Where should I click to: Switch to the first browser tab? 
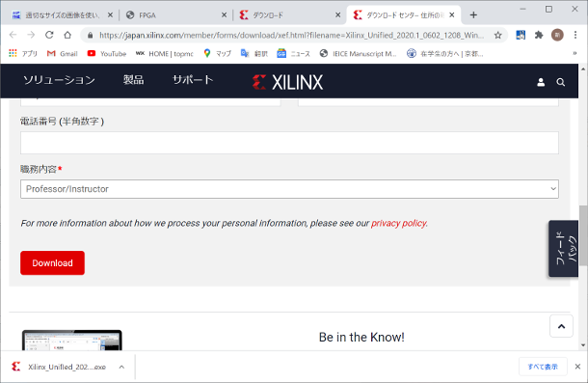coord(63,15)
